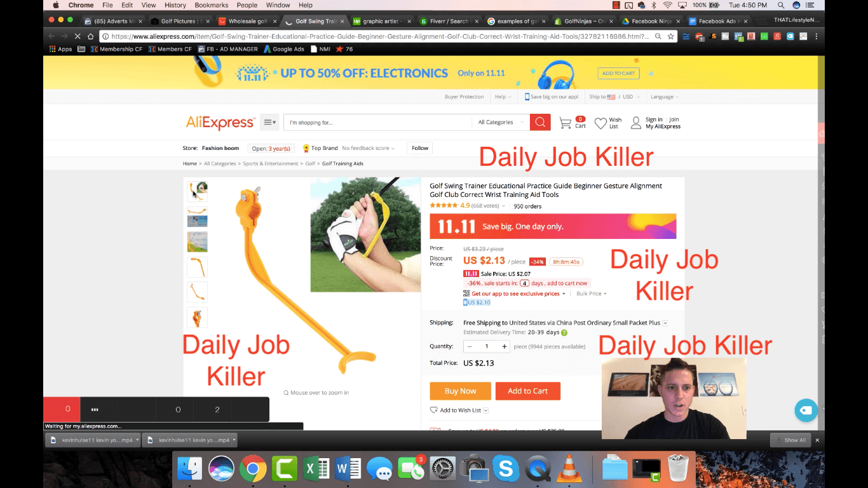
Task: Expand the Help dropdown
Action: point(503,97)
